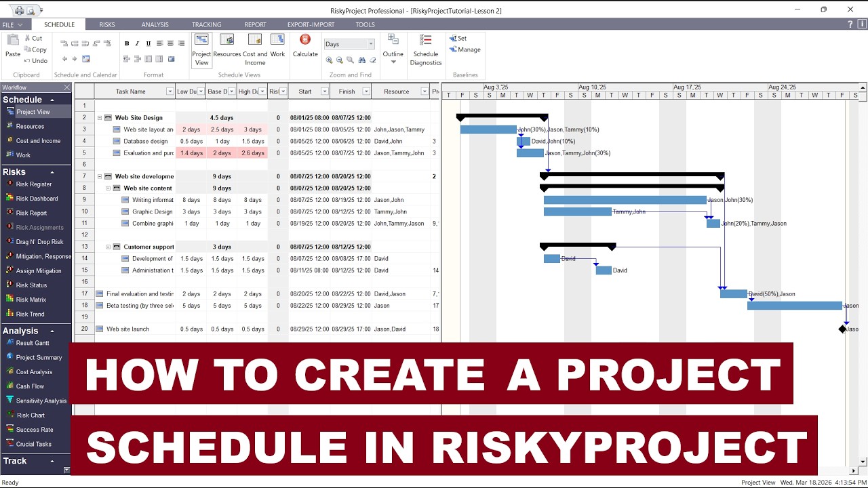Image resolution: width=868 pixels, height=488 pixels.
Task: Open the Task Name column filter dropdown
Action: 170,91
